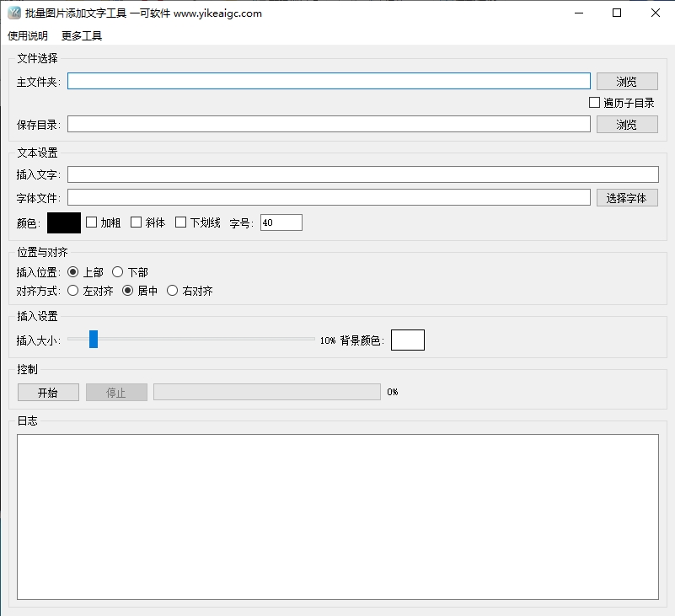Click the 选择字体 button

point(627,197)
